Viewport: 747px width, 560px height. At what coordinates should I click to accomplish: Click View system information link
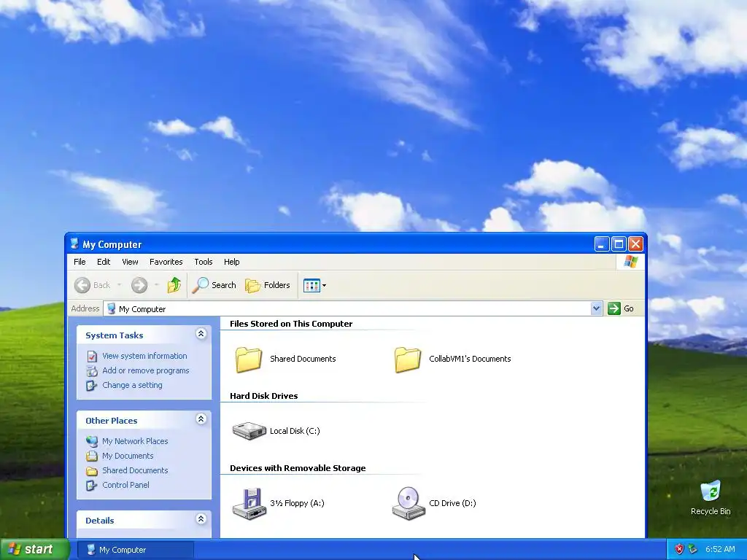point(144,356)
